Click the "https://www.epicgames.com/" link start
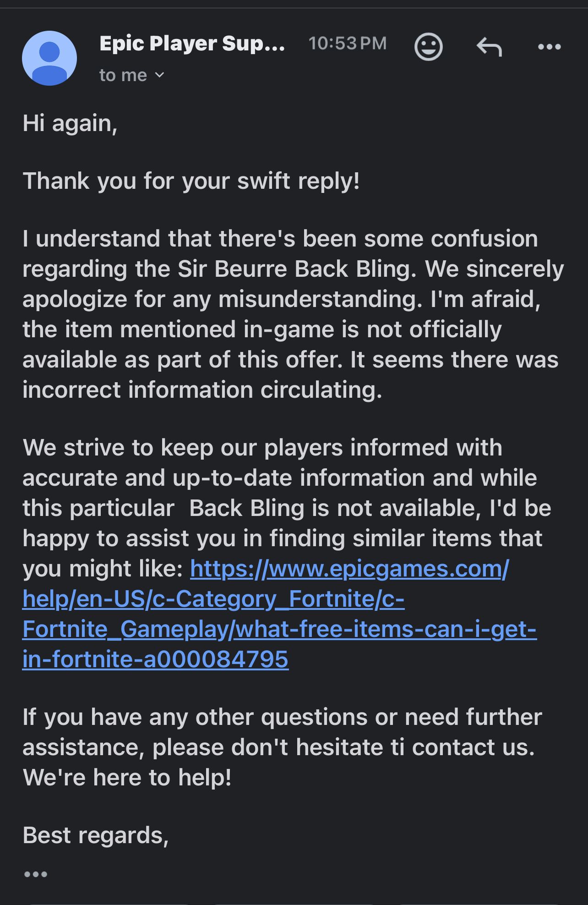The width and height of the screenshot is (588, 905). click(x=349, y=569)
